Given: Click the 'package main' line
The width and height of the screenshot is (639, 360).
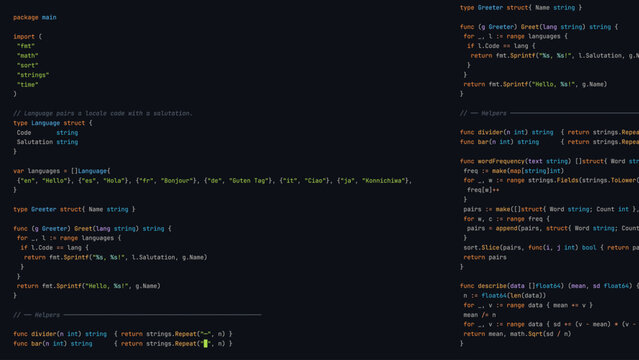Looking at the screenshot, I should click(x=35, y=17).
